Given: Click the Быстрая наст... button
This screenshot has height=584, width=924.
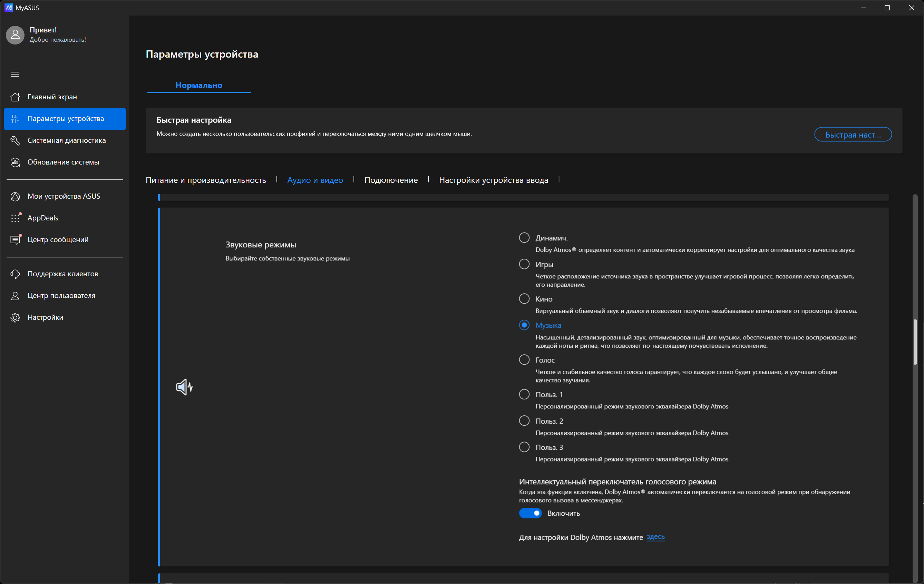Looking at the screenshot, I should [853, 135].
